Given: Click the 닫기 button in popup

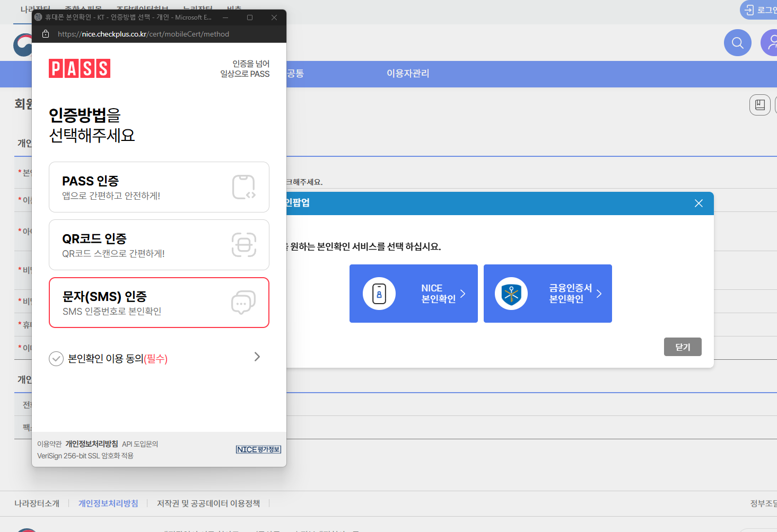Looking at the screenshot, I should [x=683, y=347].
